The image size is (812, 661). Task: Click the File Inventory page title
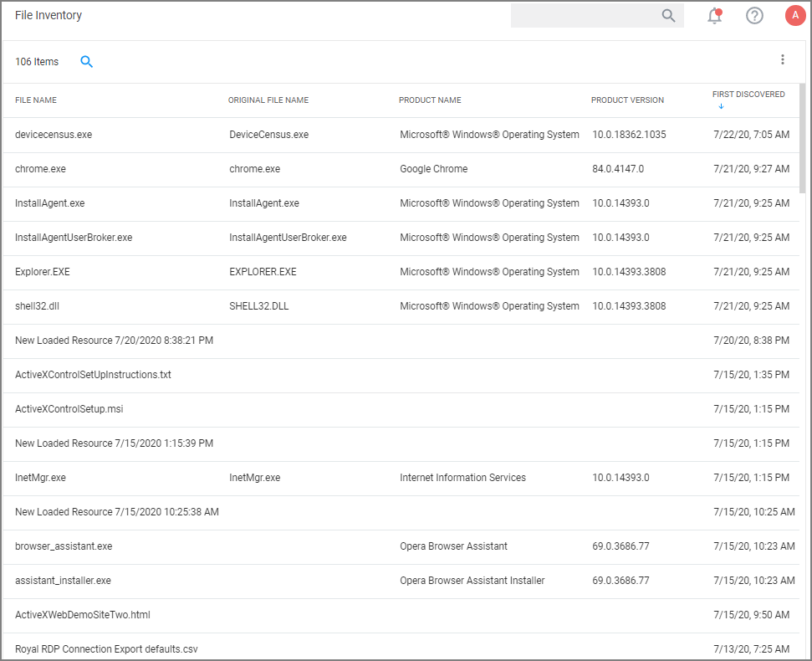[48, 15]
